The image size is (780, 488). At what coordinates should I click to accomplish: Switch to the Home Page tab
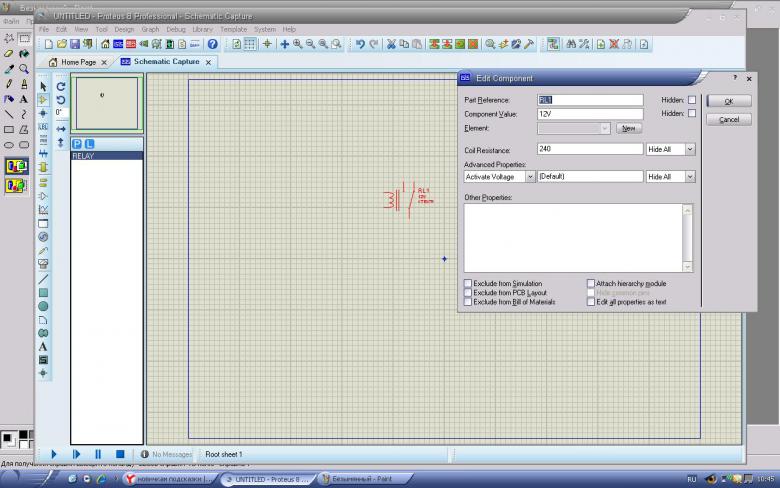pos(78,62)
